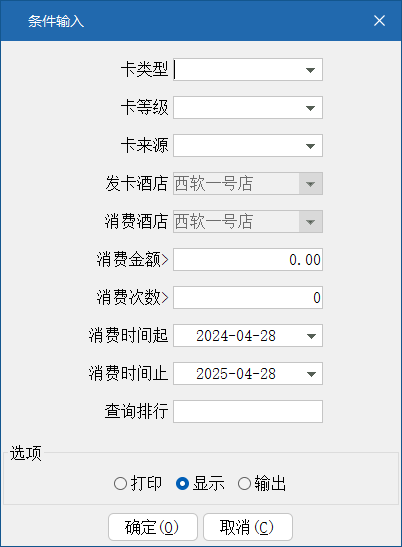Screen dimensions: 402x547
Task: Click inside the 卡类型 text field
Action: 237,70
